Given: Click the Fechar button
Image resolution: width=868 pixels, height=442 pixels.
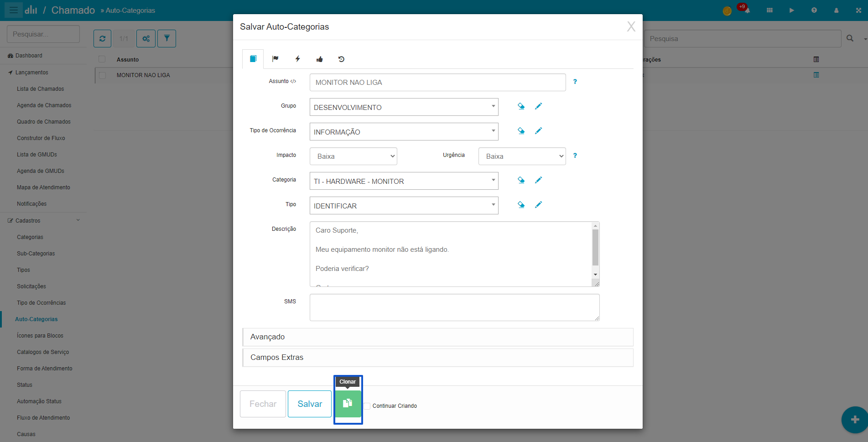Looking at the screenshot, I should click(x=263, y=404).
